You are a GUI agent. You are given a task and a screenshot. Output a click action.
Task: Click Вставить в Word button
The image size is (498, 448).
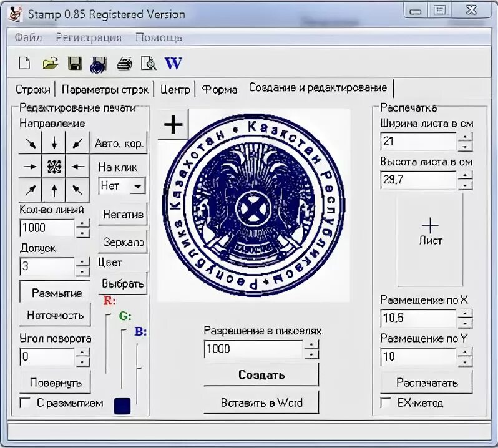261,402
